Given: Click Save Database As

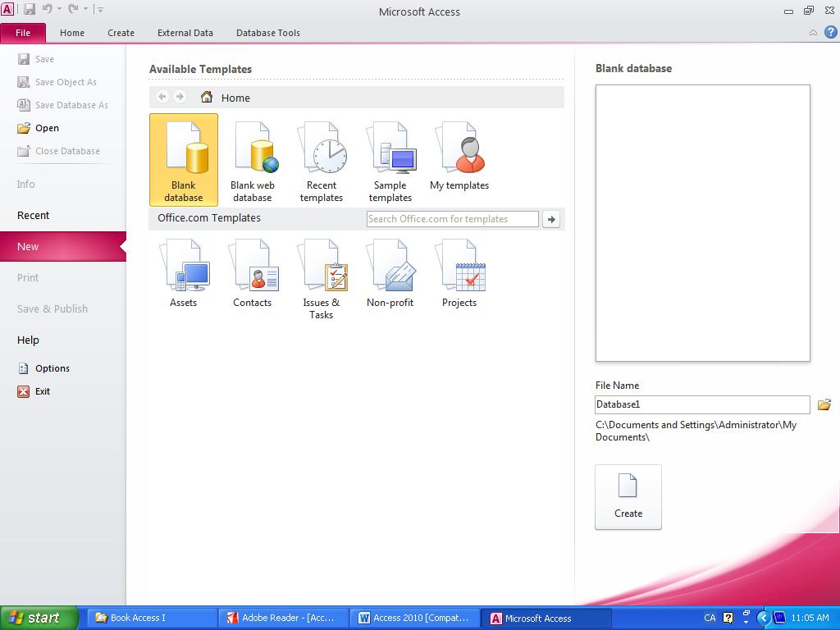Looking at the screenshot, I should [x=62, y=105].
